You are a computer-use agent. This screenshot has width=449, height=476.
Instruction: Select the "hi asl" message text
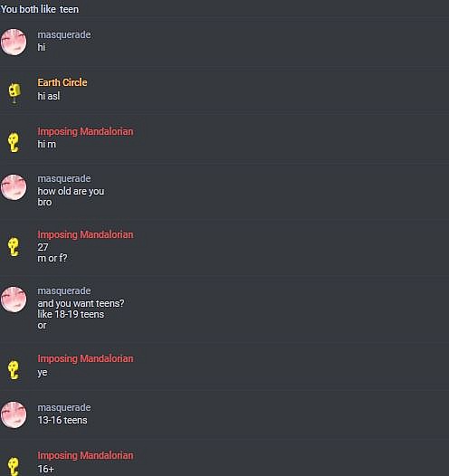[x=49, y=96]
